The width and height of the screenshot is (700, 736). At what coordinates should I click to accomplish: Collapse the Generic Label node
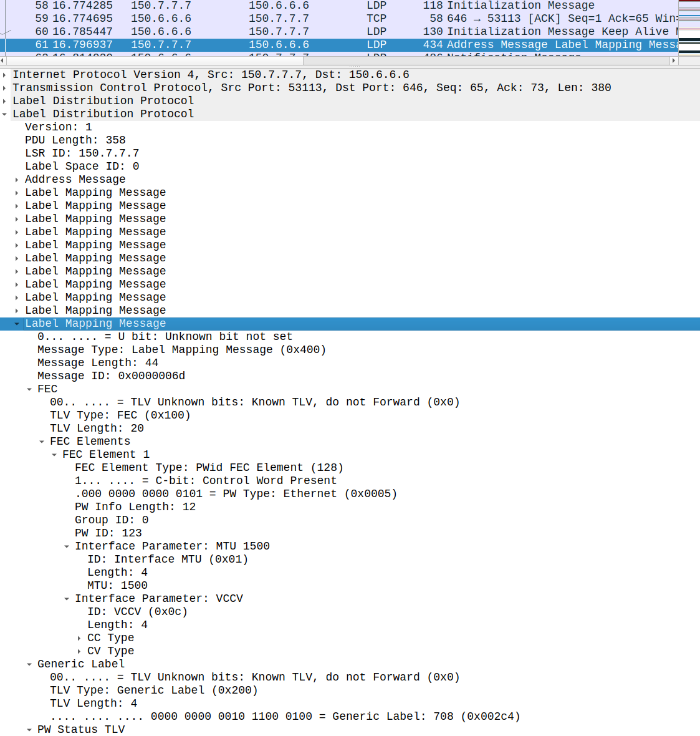click(x=29, y=664)
